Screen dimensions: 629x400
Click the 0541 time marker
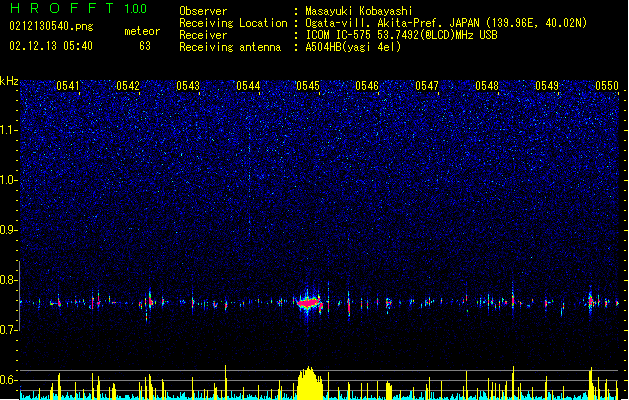(x=68, y=86)
